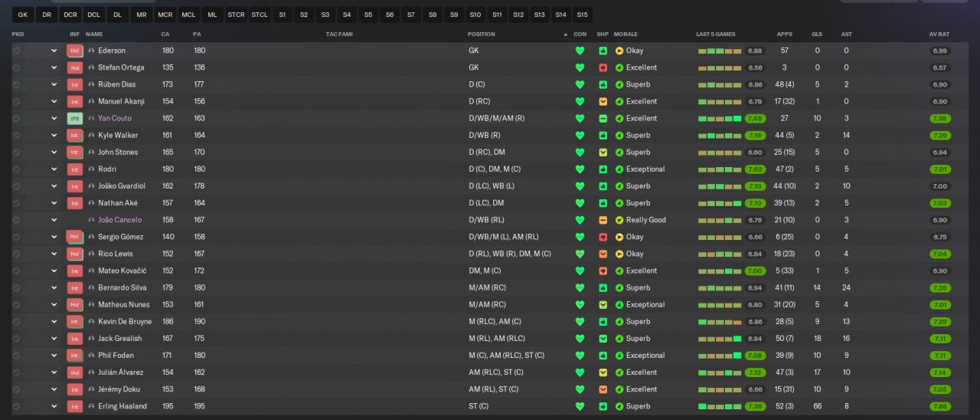The image size is (980, 420).
Task: Click Ederson's condition heart icon
Action: 580,51
